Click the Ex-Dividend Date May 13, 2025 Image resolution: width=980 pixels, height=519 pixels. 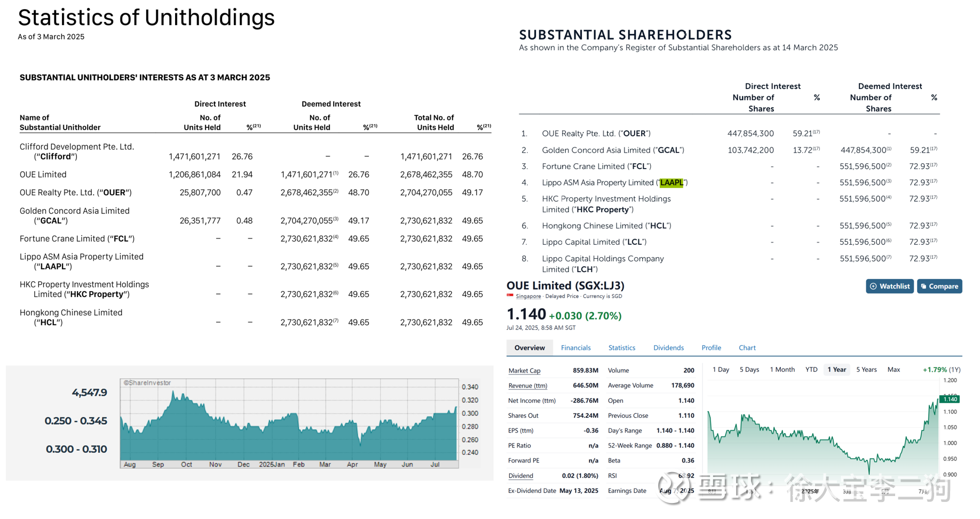(x=579, y=491)
